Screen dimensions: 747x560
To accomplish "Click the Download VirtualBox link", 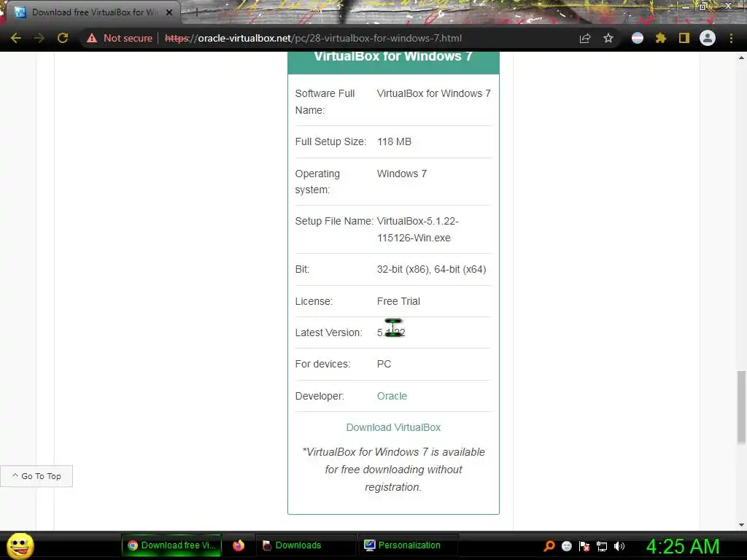I will pos(393,427).
